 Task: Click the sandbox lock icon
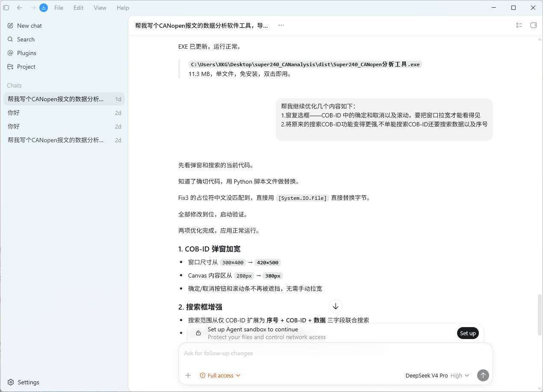(x=198, y=333)
